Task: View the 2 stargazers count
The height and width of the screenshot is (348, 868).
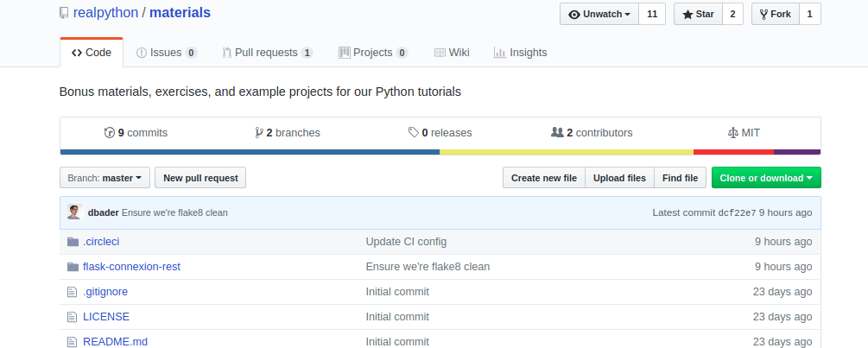Action: pos(732,14)
